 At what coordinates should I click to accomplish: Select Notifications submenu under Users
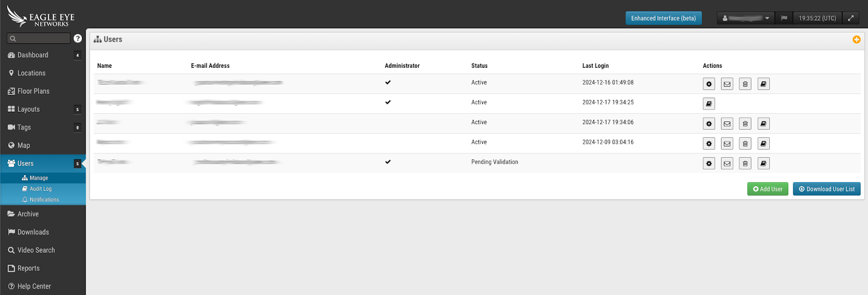coord(44,200)
